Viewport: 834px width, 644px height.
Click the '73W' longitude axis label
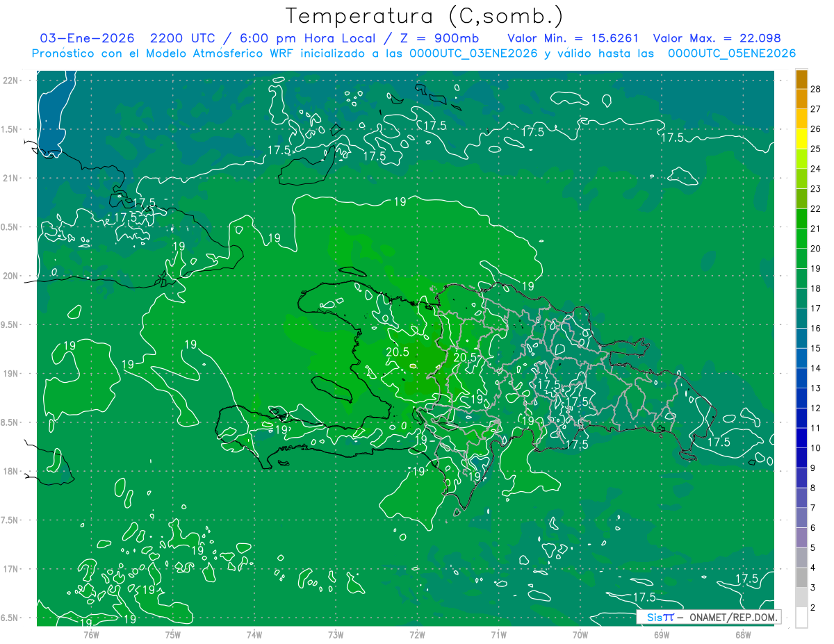[336, 634]
